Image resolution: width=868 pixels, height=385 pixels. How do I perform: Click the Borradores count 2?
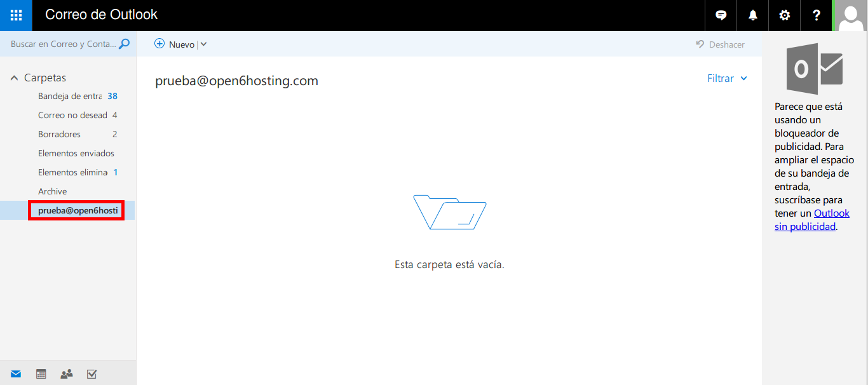[x=115, y=134]
